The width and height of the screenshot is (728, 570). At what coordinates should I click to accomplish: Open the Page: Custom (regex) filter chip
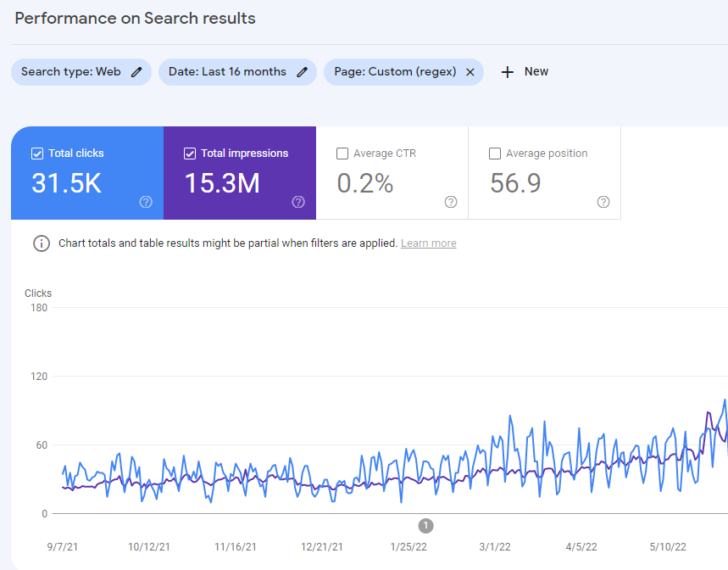point(394,72)
